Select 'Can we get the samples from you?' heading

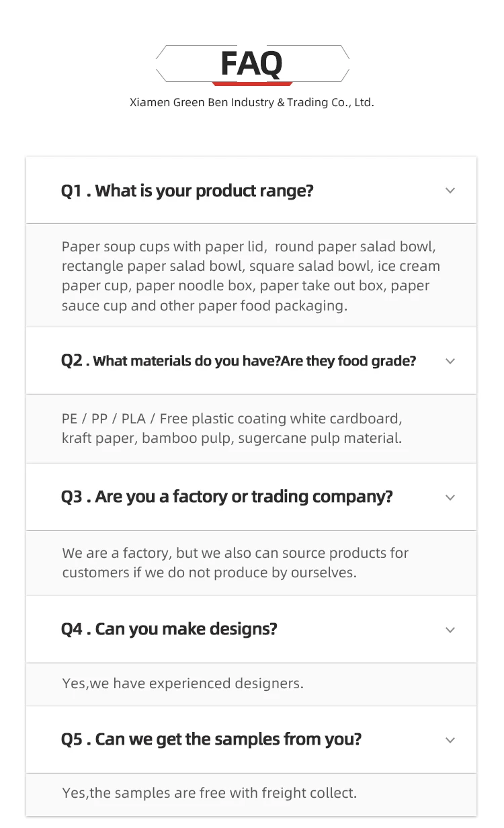point(211,740)
